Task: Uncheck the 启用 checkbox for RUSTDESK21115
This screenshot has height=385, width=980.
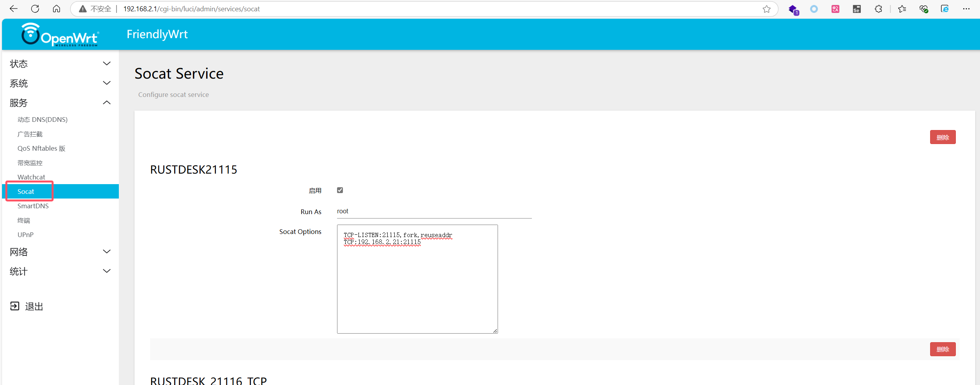Action: tap(340, 190)
